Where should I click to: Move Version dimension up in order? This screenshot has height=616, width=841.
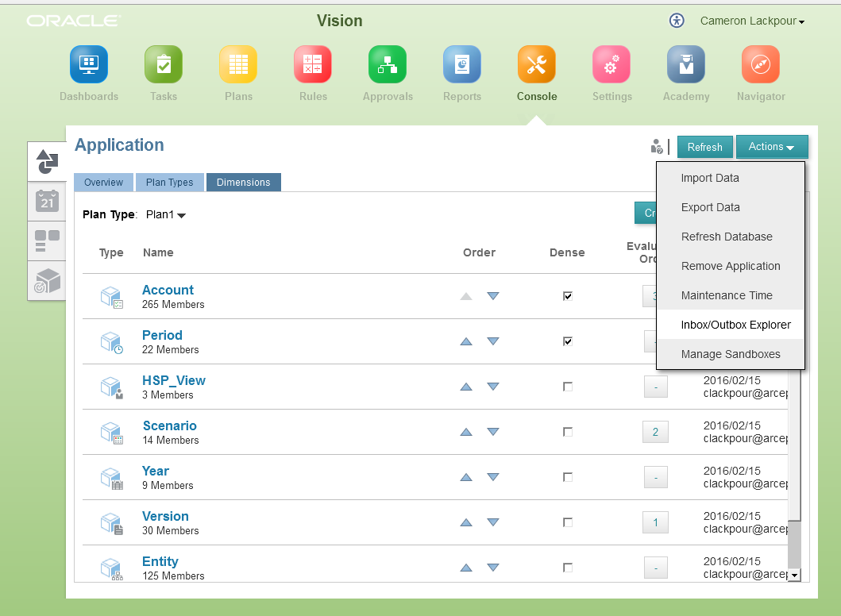pos(466,522)
